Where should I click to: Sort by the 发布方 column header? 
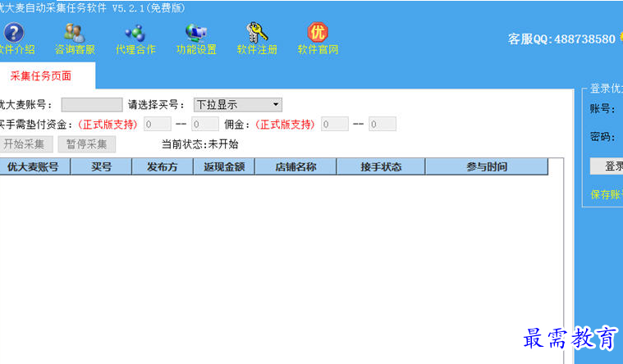[x=163, y=166]
